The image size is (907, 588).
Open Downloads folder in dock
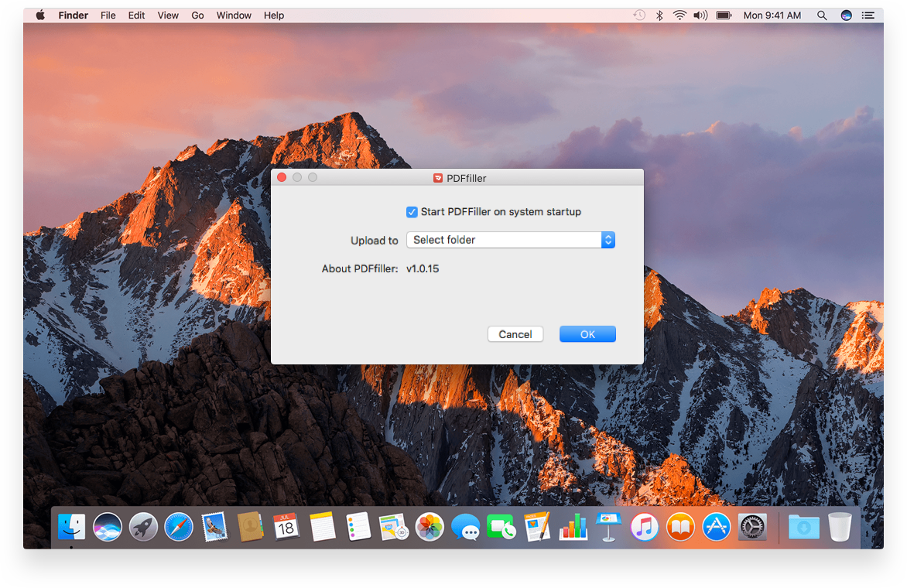click(x=804, y=527)
